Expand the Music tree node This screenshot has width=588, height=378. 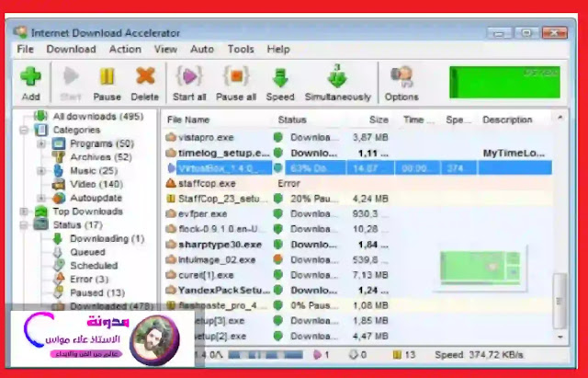[x=41, y=171]
